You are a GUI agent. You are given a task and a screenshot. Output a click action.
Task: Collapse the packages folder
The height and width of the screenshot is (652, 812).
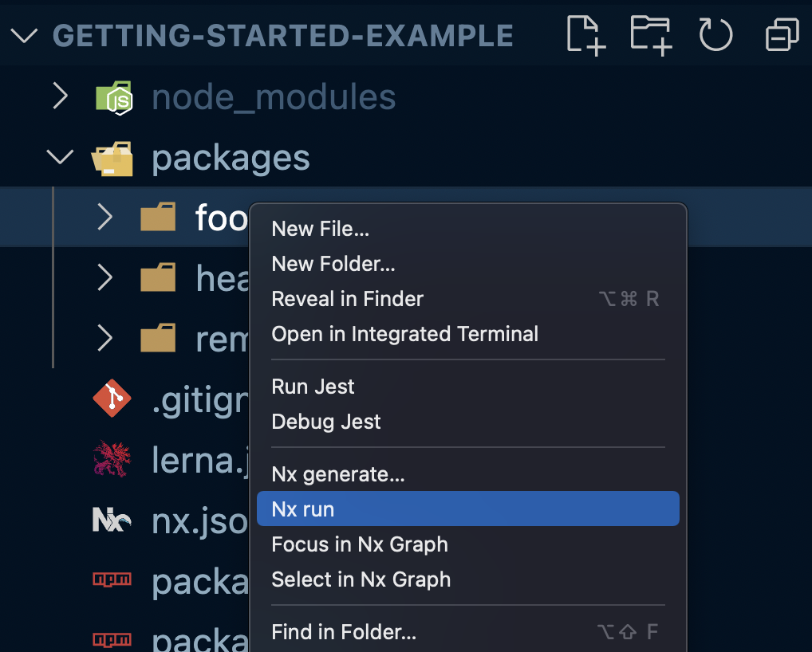pos(60,157)
